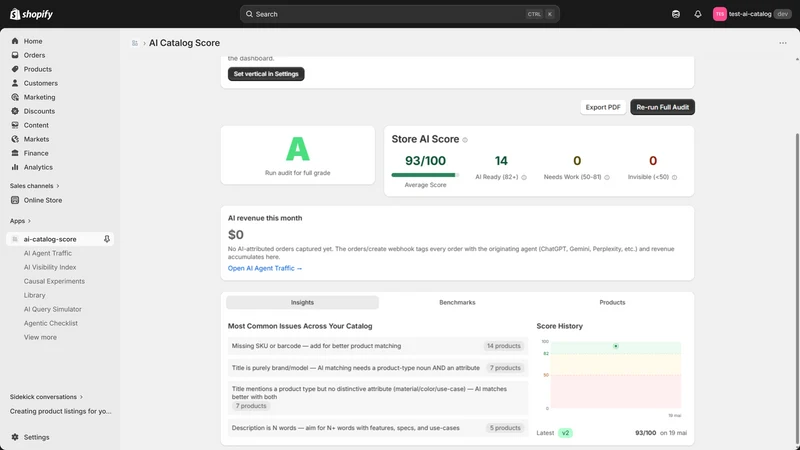Open the Markets page
Viewport: 800px width, 450px height.
[x=36, y=139]
